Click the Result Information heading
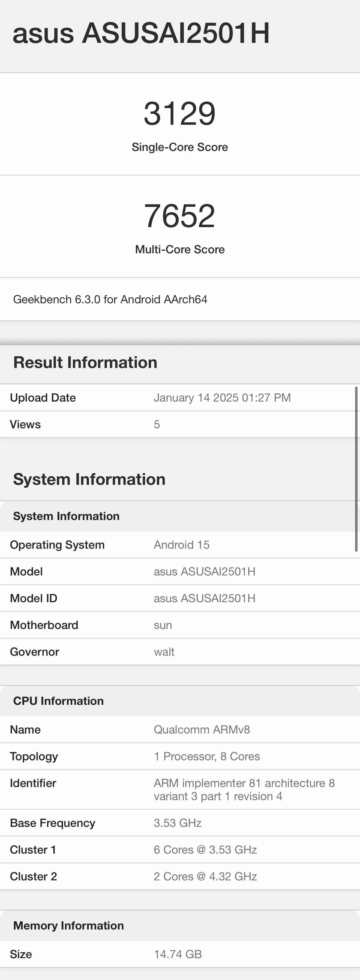Viewport: 360px width, 980px height. click(85, 363)
